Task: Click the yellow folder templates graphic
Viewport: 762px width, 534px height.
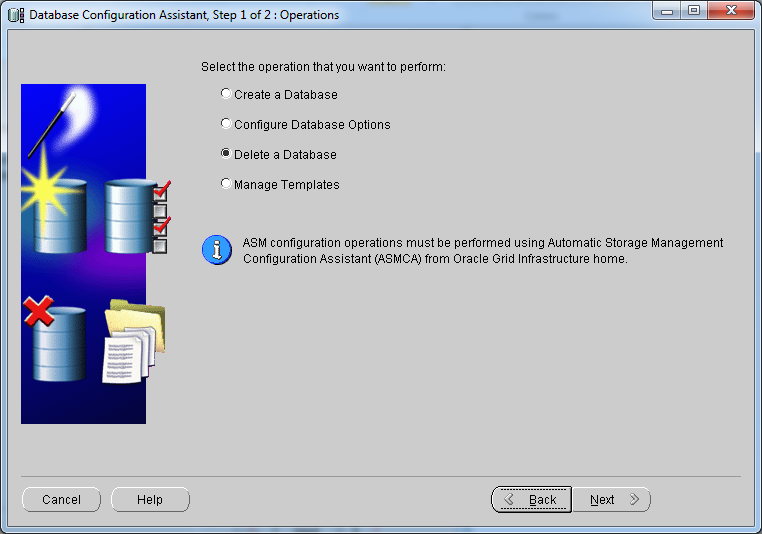Action: (135, 340)
